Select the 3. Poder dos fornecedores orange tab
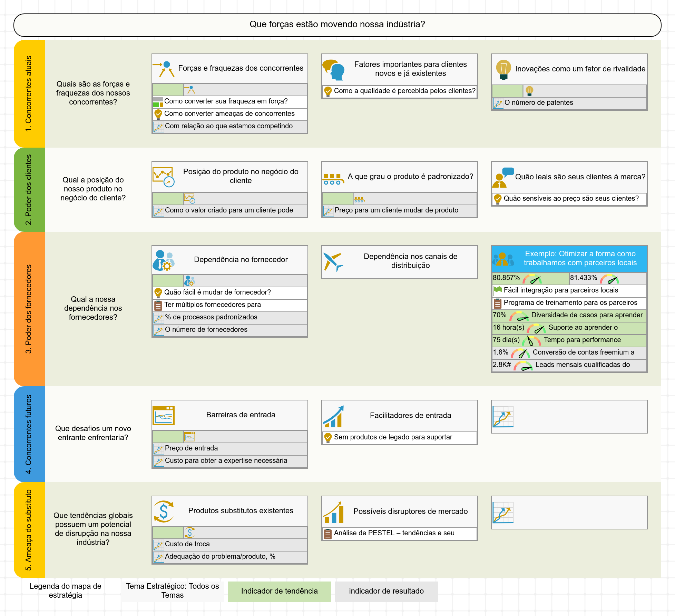The image size is (675, 616). [x=29, y=309]
